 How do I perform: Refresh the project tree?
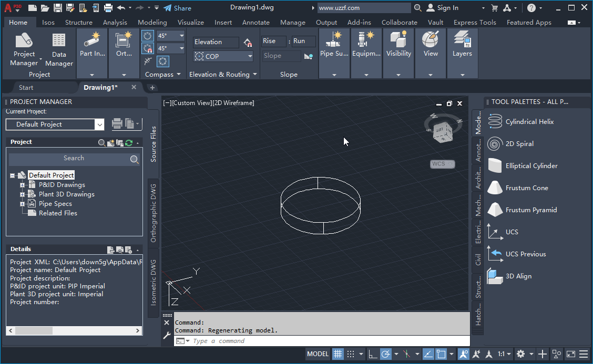click(129, 142)
